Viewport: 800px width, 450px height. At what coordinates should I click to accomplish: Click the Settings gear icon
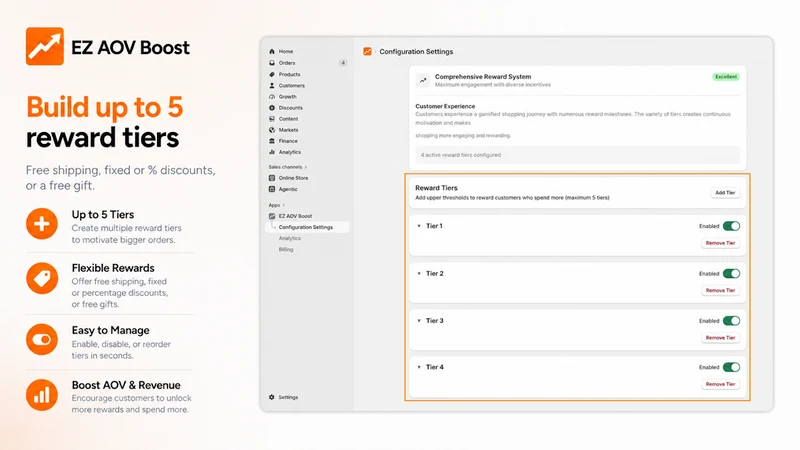pyautogui.click(x=271, y=397)
